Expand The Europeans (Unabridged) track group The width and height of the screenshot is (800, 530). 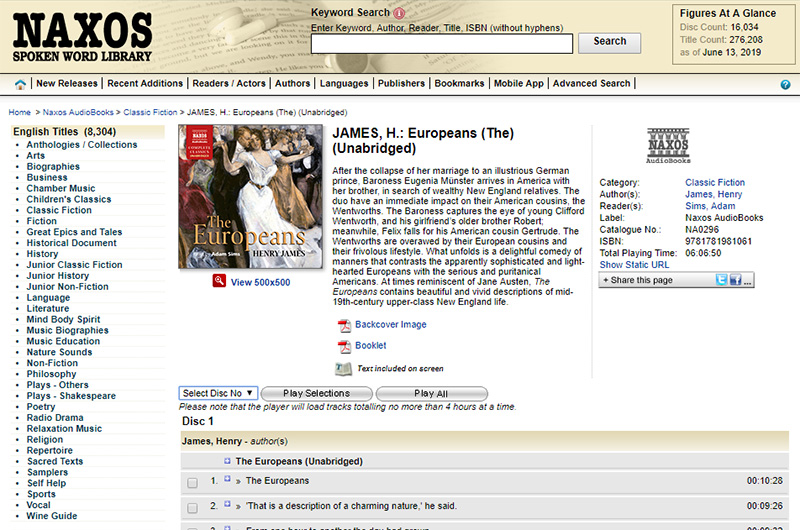[227, 461]
